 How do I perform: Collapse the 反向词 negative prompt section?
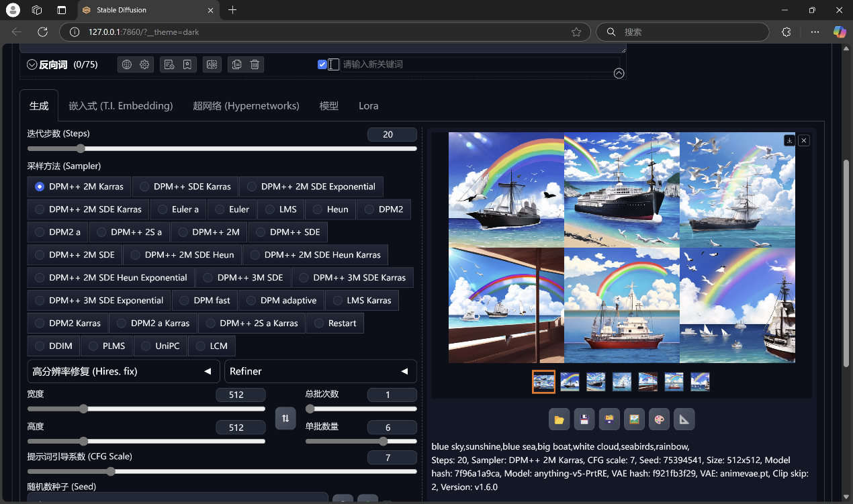[32, 65]
